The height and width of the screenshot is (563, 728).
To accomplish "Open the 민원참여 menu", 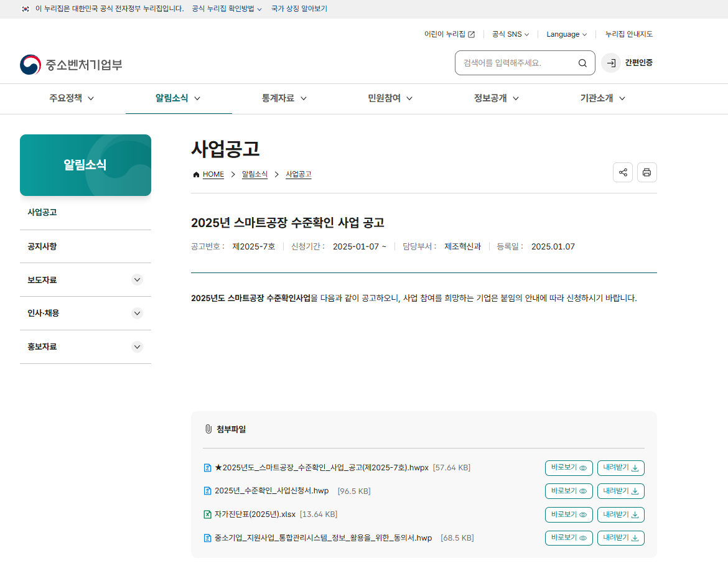I will pyautogui.click(x=391, y=98).
